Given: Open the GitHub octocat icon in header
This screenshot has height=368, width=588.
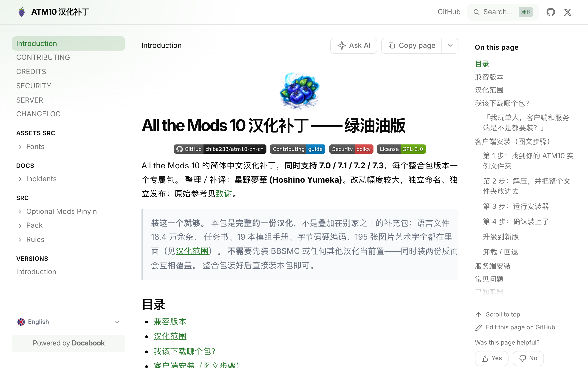Looking at the screenshot, I should tap(551, 12).
